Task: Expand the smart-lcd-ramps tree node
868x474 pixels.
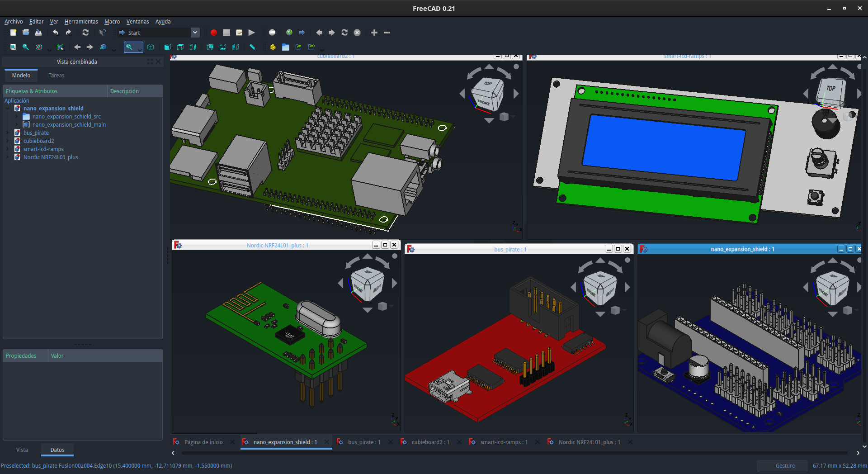Action: (8, 149)
